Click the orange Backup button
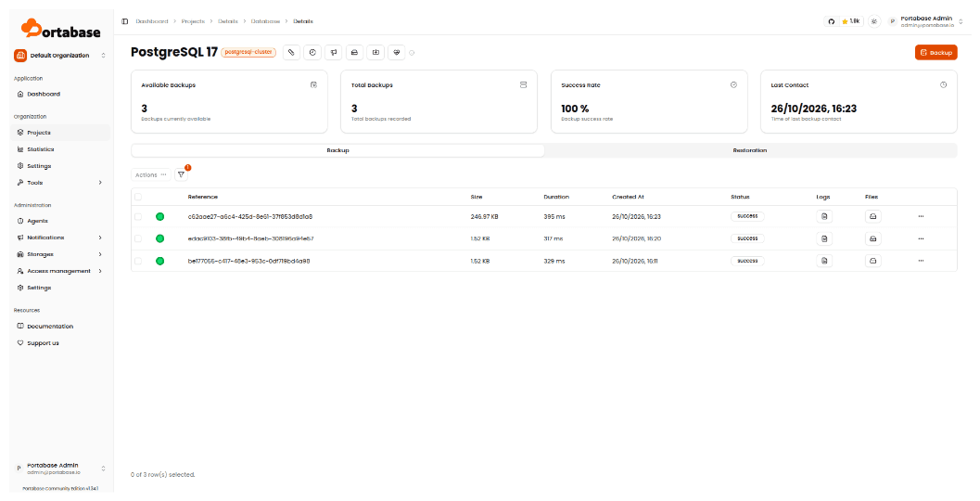 [935, 53]
